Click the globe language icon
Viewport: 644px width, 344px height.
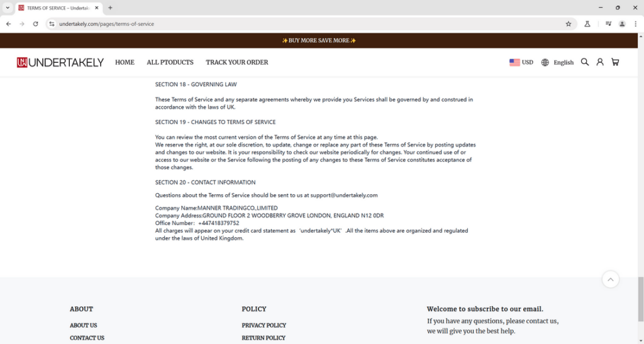(545, 62)
